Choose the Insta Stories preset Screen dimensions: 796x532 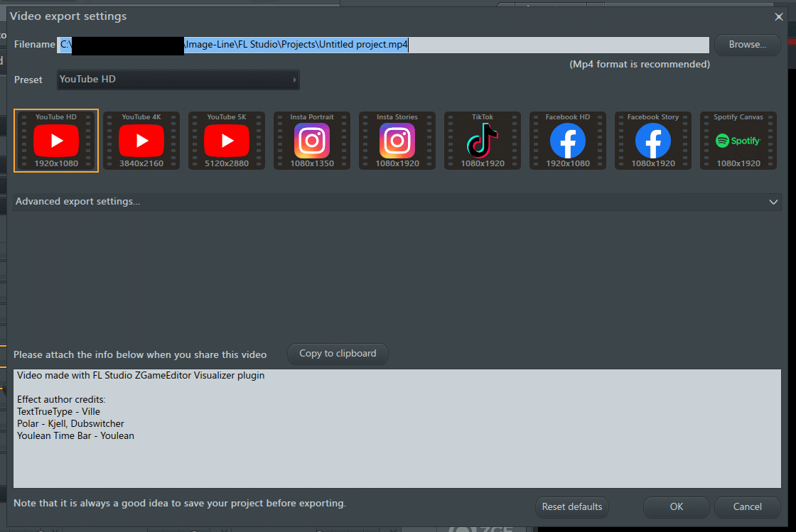pos(397,141)
